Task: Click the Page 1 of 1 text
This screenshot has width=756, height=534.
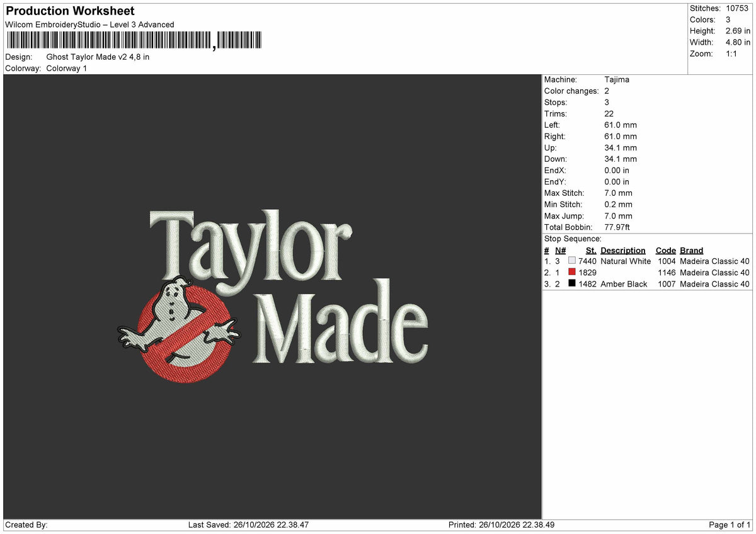Action: pos(730,525)
